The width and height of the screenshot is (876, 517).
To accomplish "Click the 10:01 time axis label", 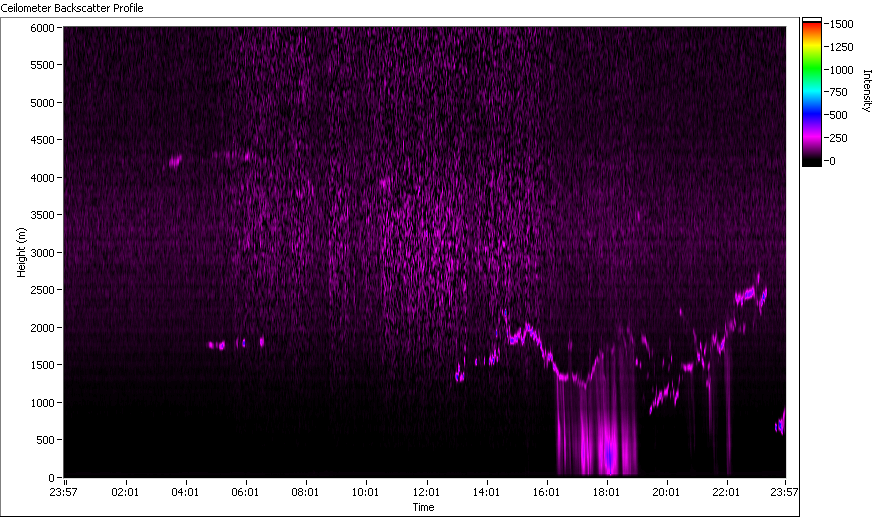I will tap(365, 492).
